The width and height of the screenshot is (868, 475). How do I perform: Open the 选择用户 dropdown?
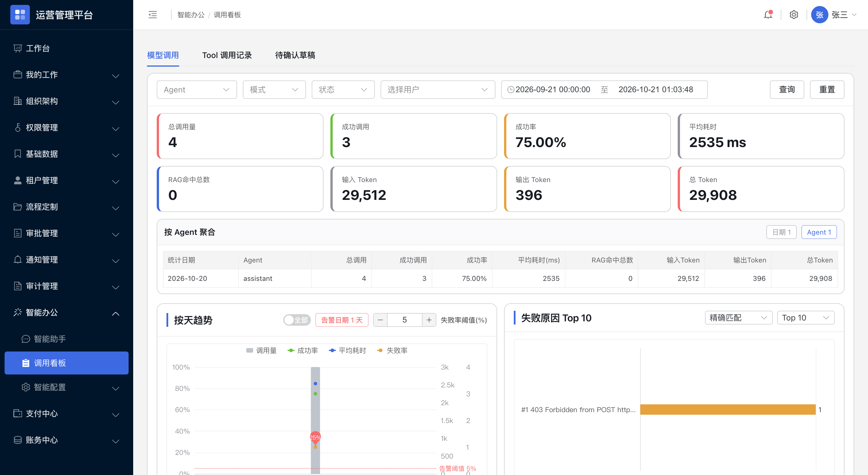tap(438, 89)
